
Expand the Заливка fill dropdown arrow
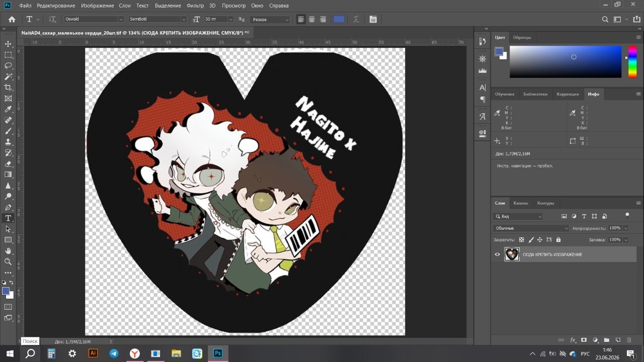click(x=626, y=240)
